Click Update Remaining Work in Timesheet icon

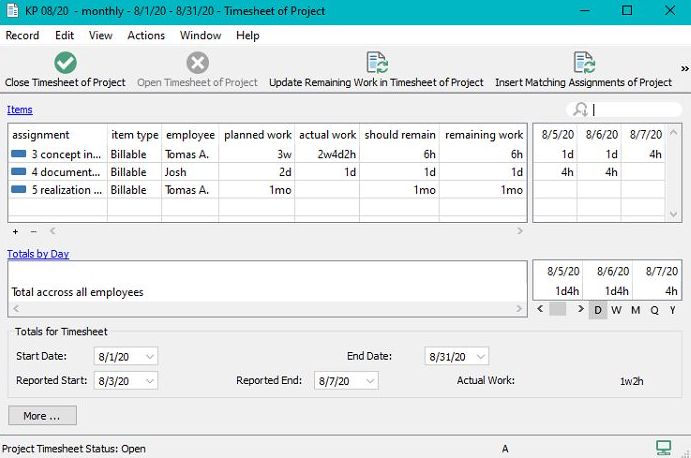[x=376, y=63]
